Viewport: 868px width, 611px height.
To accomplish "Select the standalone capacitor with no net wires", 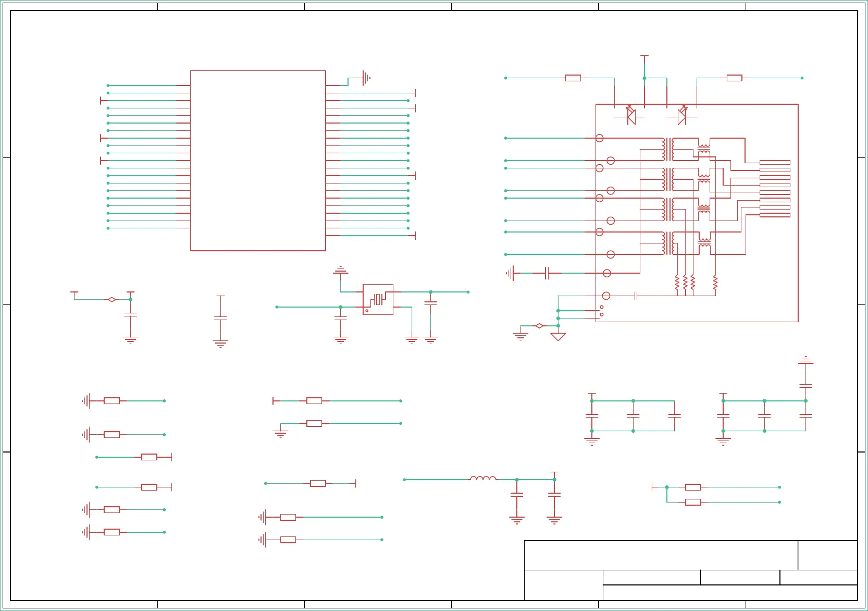I will click(220, 318).
